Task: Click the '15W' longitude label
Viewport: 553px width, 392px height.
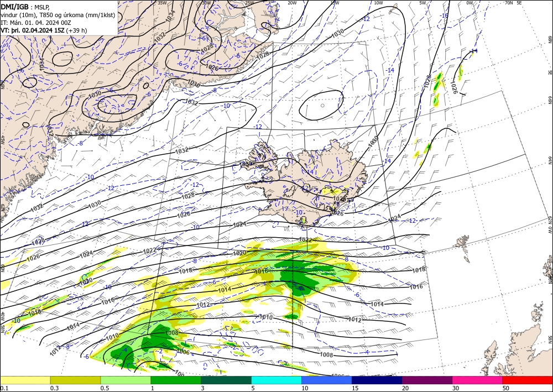Action: click(x=335, y=3)
